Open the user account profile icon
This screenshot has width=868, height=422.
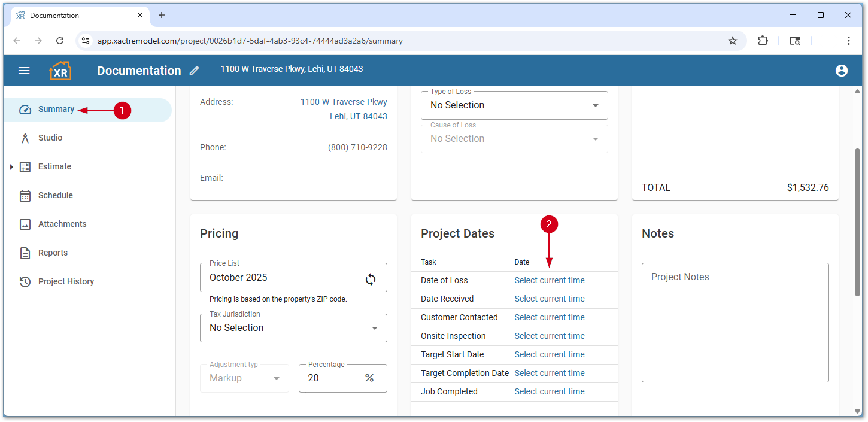click(x=841, y=71)
